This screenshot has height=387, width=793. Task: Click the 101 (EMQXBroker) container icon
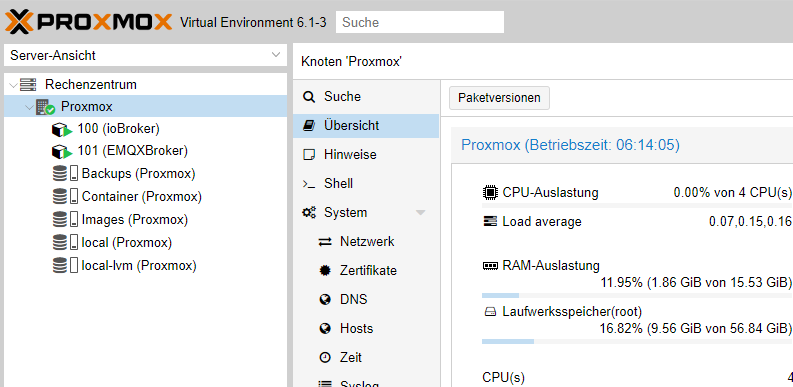(x=62, y=151)
